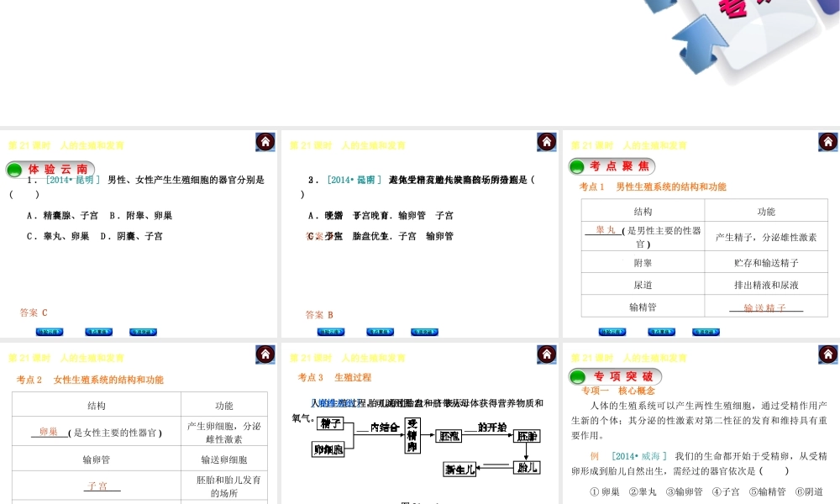Click the 精子 box in the flow diagram
This screenshot has height=504, width=840.
point(330,423)
